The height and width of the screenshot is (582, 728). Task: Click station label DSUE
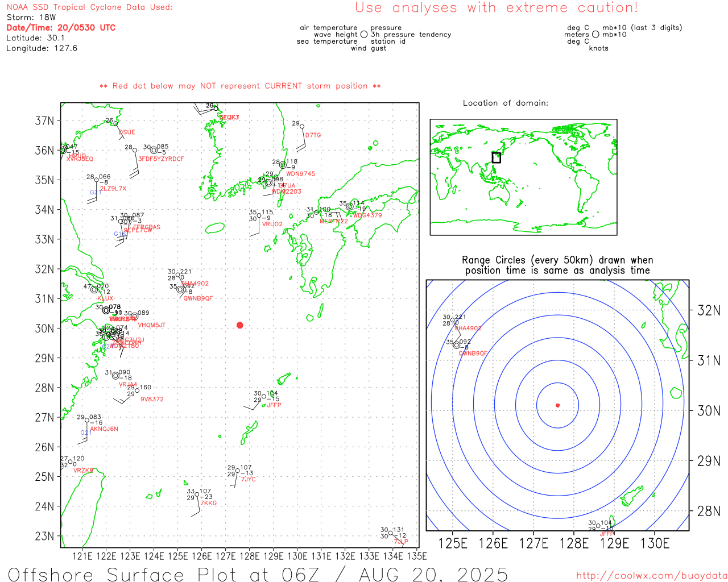[x=127, y=132]
